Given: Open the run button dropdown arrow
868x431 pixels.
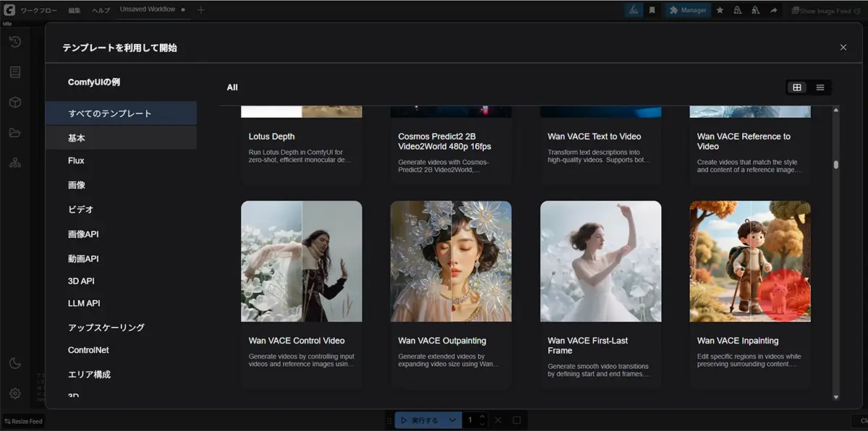Looking at the screenshot, I should pos(453,420).
